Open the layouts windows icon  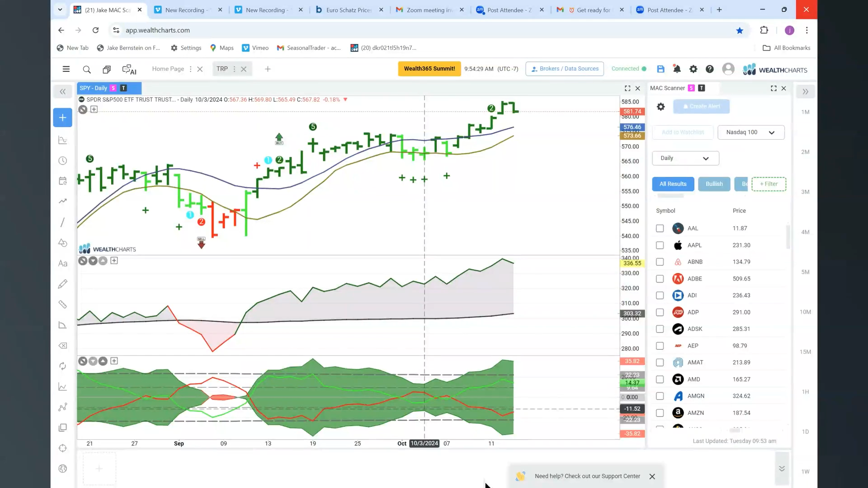(x=107, y=69)
